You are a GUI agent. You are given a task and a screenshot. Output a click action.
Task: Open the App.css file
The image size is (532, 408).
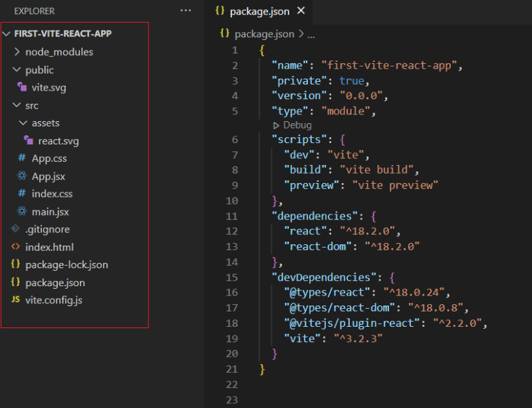click(x=49, y=158)
